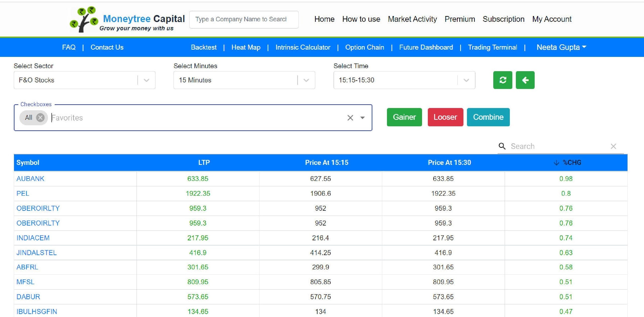
Task: Sort by Price At 15:15 column header
Action: (327, 163)
